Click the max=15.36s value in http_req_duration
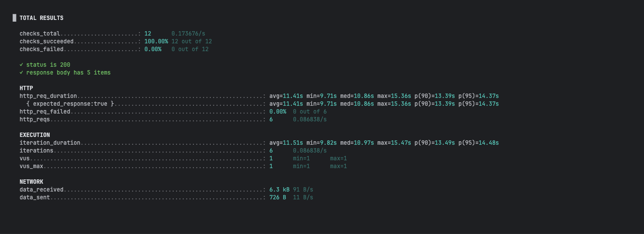 click(x=394, y=96)
